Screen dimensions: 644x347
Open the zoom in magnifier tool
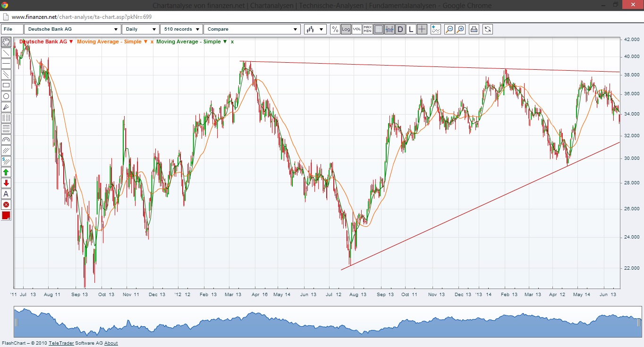[x=460, y=29]
